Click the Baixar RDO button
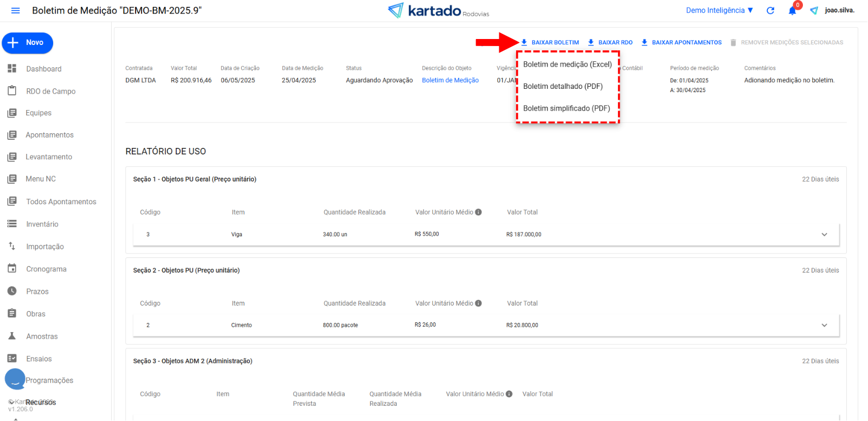Viewport: 868px width, 421px height. click(x=610, y=42)
